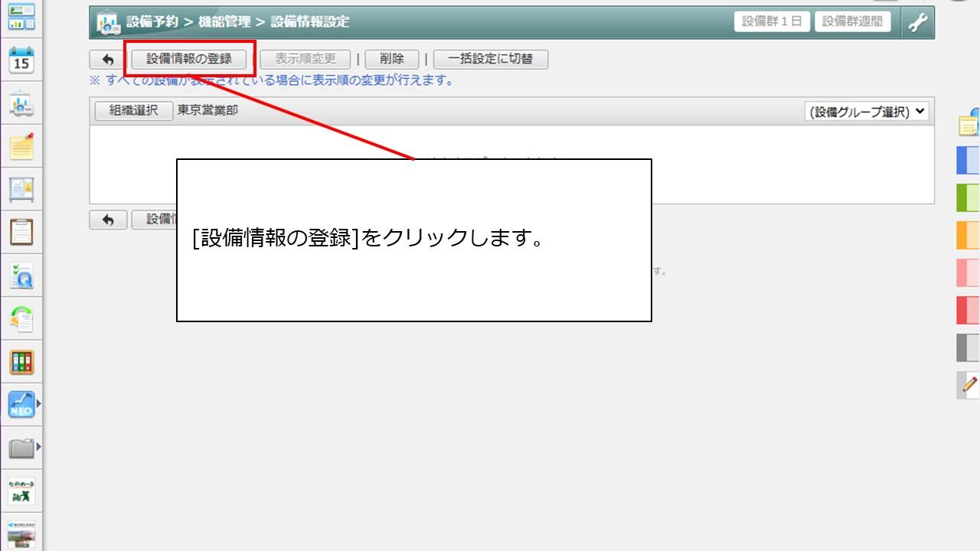Open the document with green refresh arrow icon
The image size is (980, 551).
click(21, 318)
